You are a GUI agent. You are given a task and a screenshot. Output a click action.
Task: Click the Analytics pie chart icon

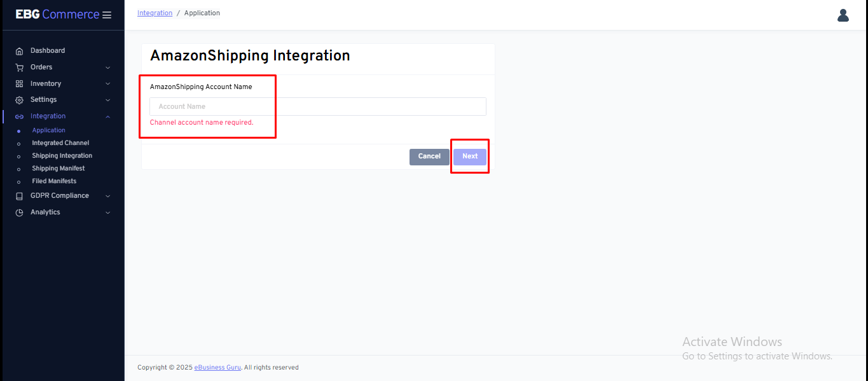pos(19,212)
